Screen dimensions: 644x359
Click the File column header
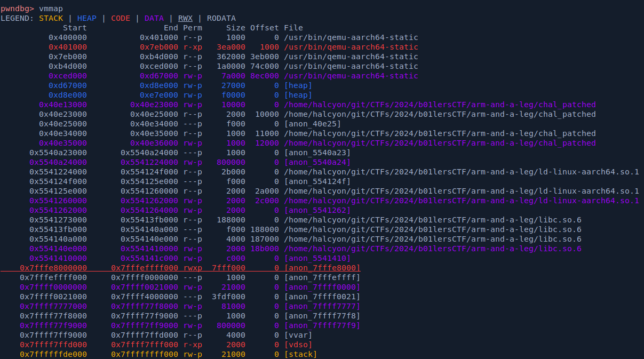293,28
